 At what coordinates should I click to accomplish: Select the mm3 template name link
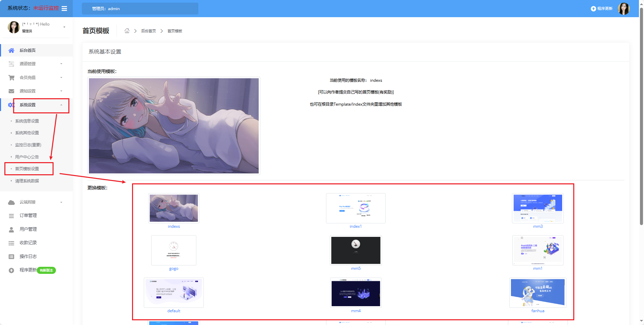(x=538, y=226)
